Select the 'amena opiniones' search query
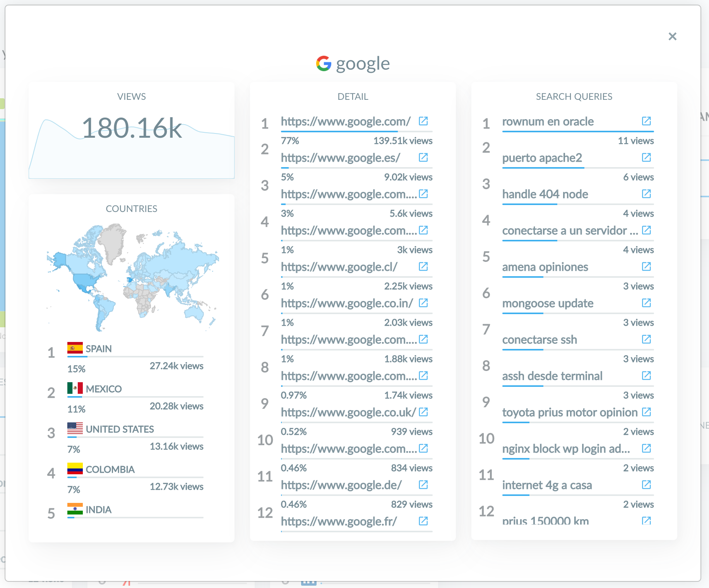The width and height of the screenshot is (709, 588). (545, 267)
